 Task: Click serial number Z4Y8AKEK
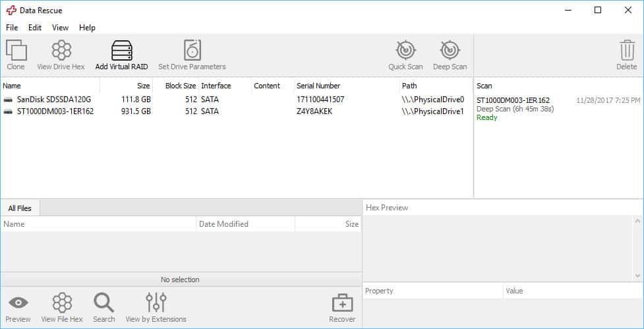314,111
